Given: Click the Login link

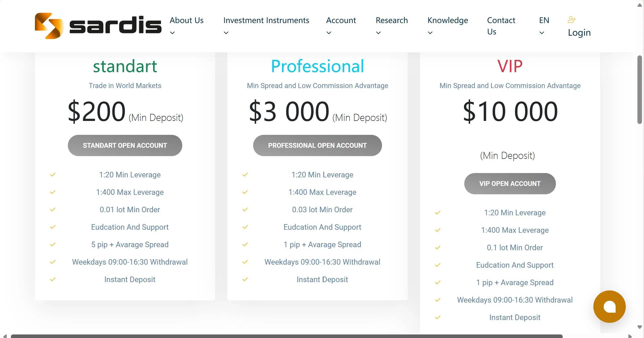Looking at the screenshot, I should tap(579, 33).
